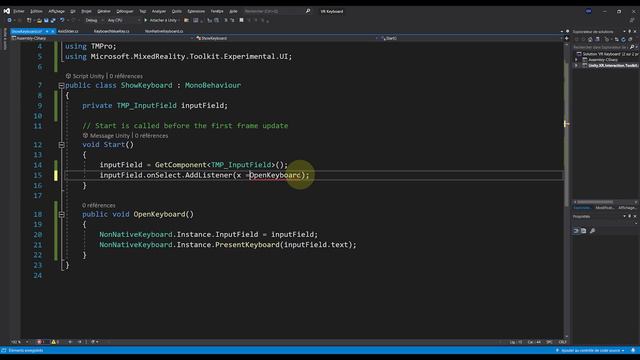Click the Properties categorized view icon
Screen dimensions: 640x360
[x=576, y=231]
